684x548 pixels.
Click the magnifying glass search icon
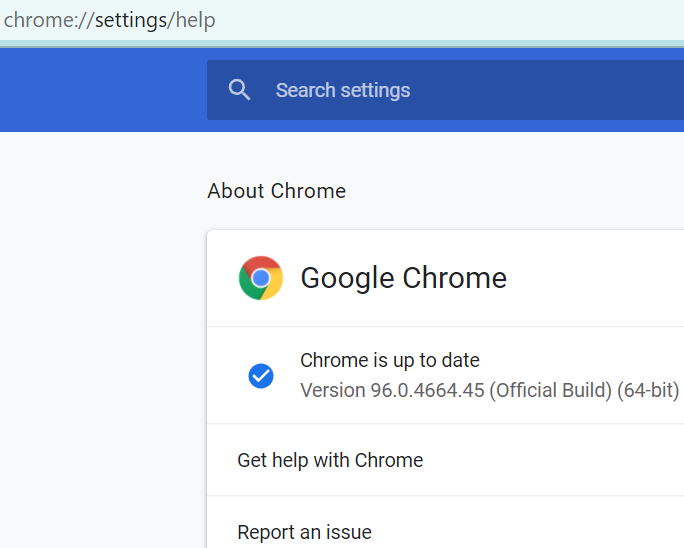239,90
